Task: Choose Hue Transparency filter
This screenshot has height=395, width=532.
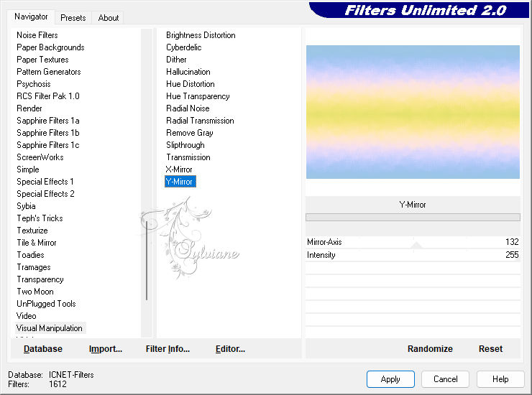Action: (198, 96)
